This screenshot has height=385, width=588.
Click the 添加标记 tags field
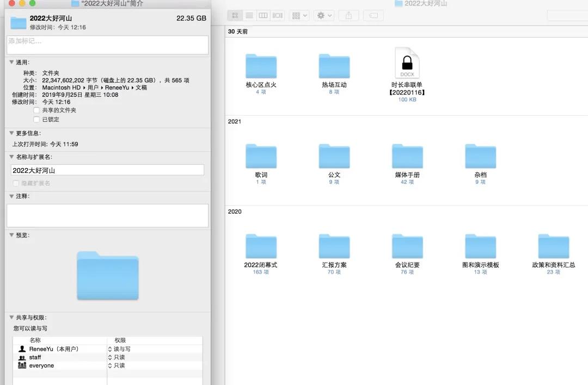point(107,45)
